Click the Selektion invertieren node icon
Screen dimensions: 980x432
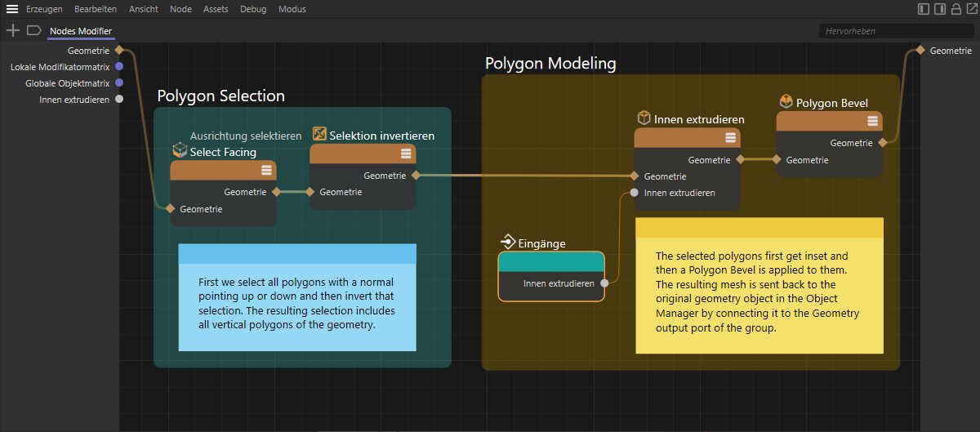(319, 135)
